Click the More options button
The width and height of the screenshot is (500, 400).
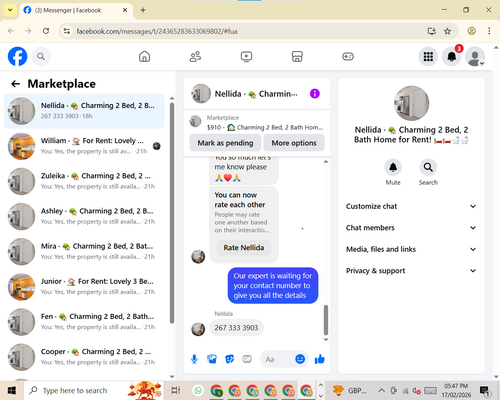(294, 143)
